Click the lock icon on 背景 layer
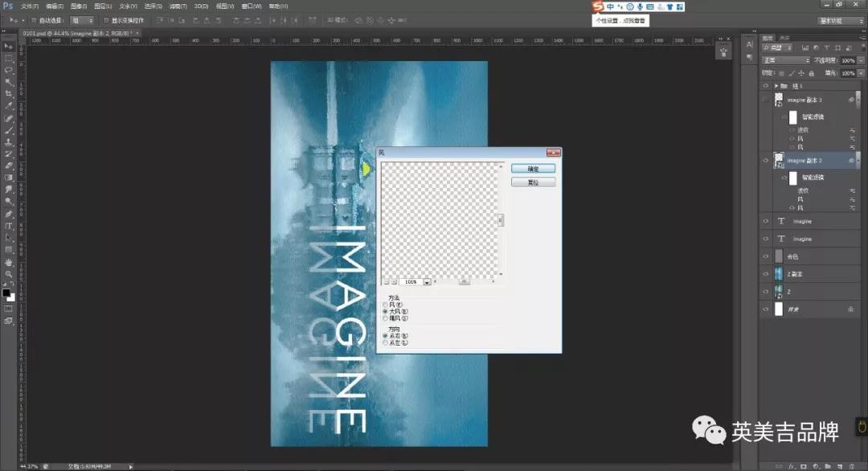 851,309
